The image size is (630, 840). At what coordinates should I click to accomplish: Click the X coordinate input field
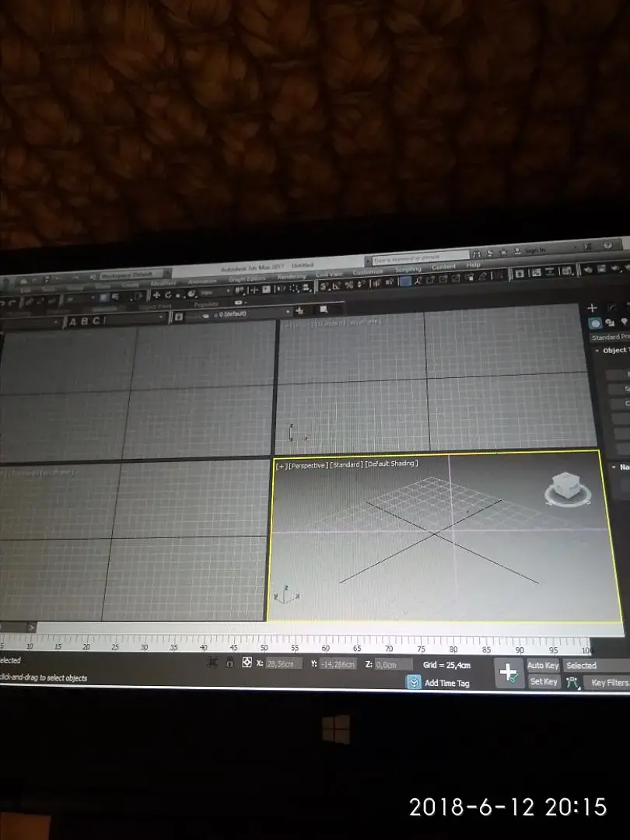(x=283, y=663)
